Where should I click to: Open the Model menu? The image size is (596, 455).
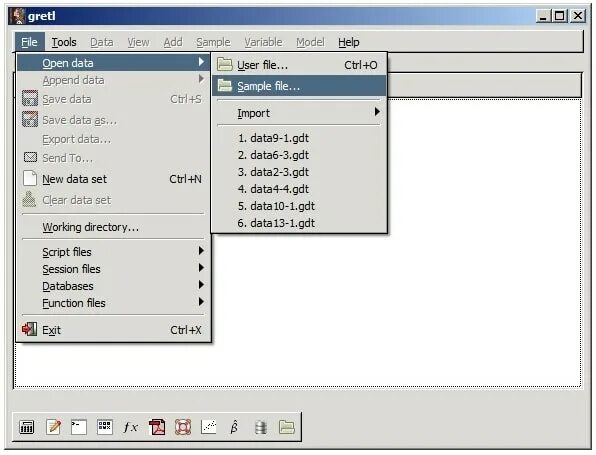310,42
